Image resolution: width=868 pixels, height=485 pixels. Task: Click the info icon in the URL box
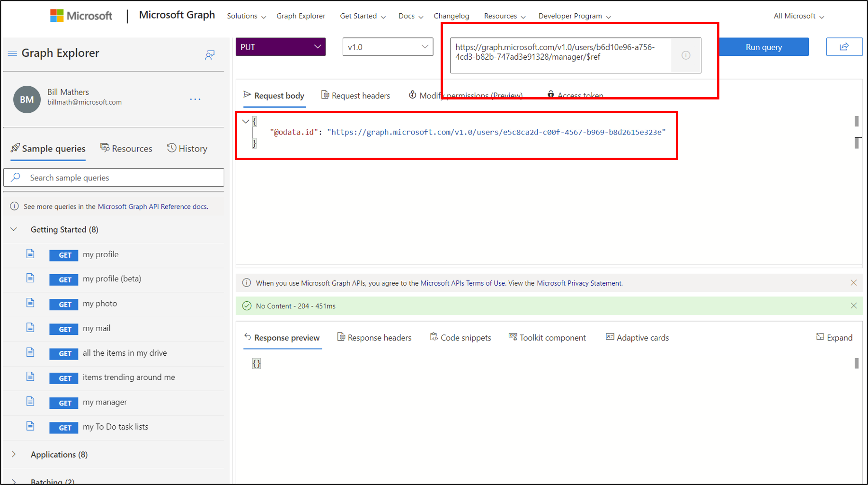686,55
